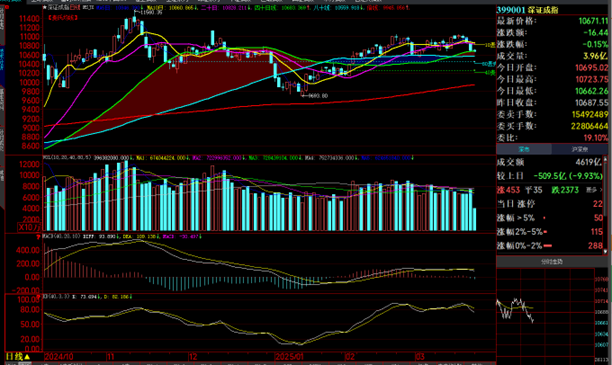Click the market stats panel scrollbar thumb
Image resolution: width=612 pixels, height=365 pixels.
pyautogui.click(x=605, y=189)
